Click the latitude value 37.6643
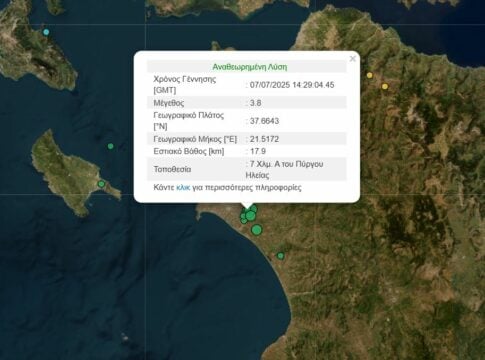The height and width of the screenshot is (360, 485). 264,121
